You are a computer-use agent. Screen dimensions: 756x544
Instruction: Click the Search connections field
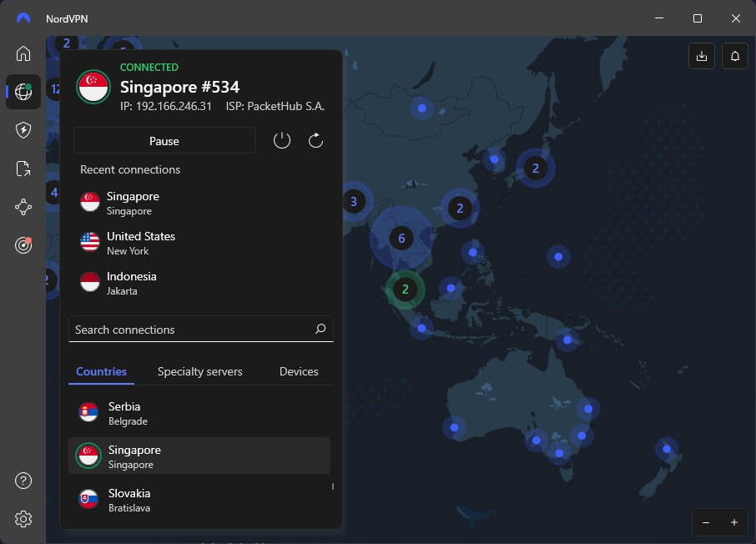[x=200, y=329]
